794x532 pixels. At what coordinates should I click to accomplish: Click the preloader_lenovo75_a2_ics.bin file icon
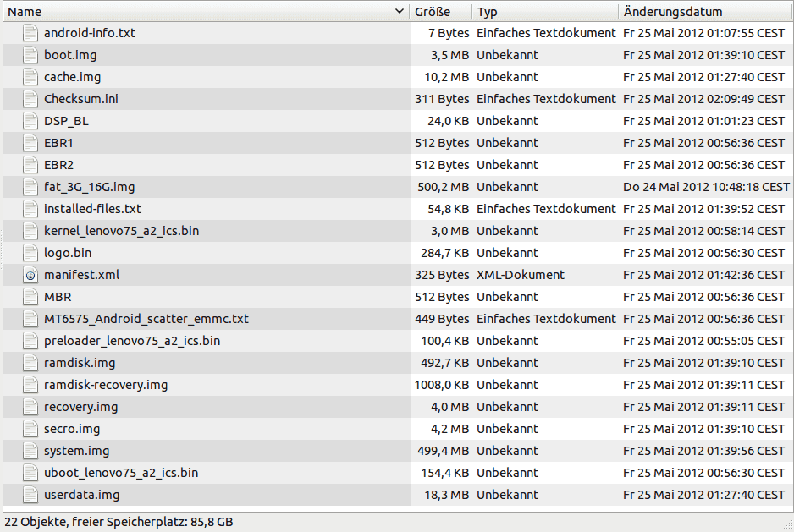pyautogui.click(x=30, y=341)
